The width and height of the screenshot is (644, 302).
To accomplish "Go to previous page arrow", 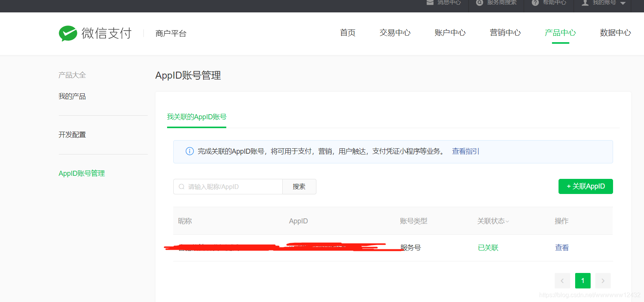I will pos(562,281).
